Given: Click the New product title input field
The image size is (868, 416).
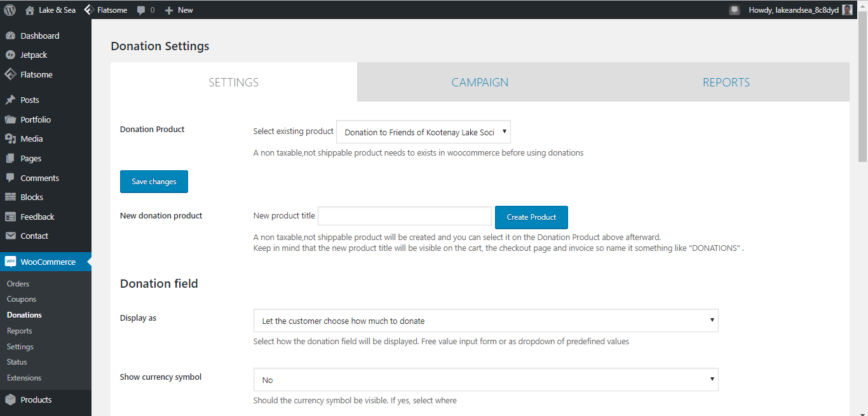Looking at the screenshot, I should [405, 216].
